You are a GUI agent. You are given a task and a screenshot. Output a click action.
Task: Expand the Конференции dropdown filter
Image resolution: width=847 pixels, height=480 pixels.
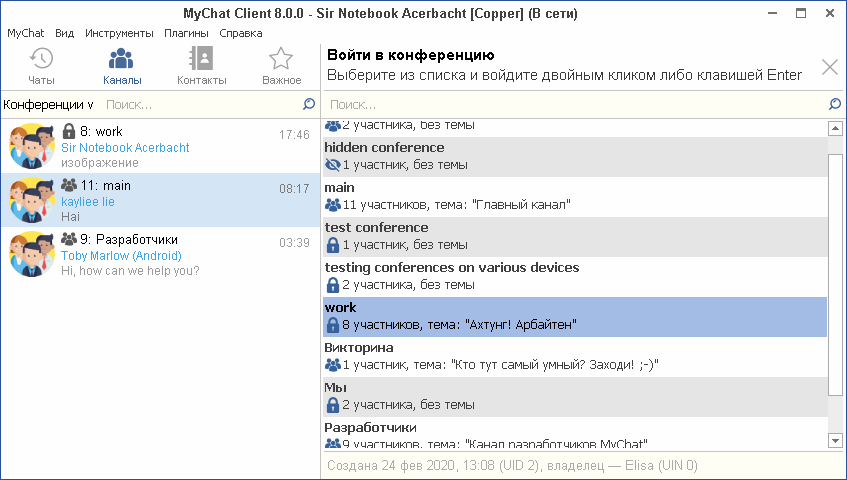[x=48, y=104]
